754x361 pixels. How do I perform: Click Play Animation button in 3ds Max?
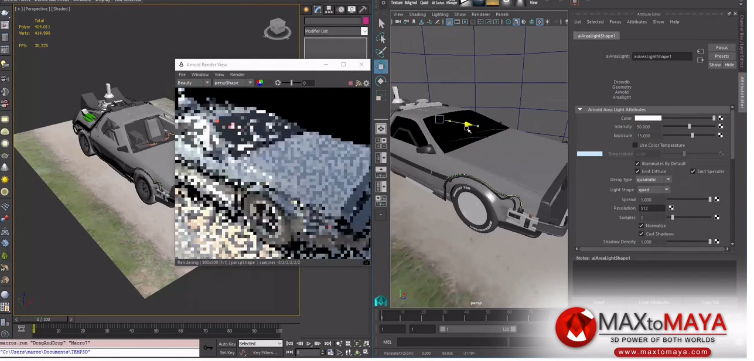(x=309, y=344)
